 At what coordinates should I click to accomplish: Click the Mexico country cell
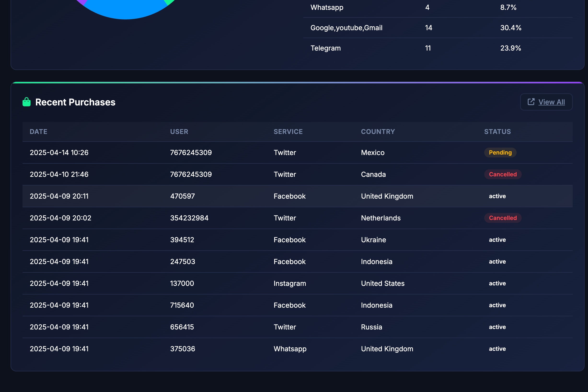[x=373, y=152]
